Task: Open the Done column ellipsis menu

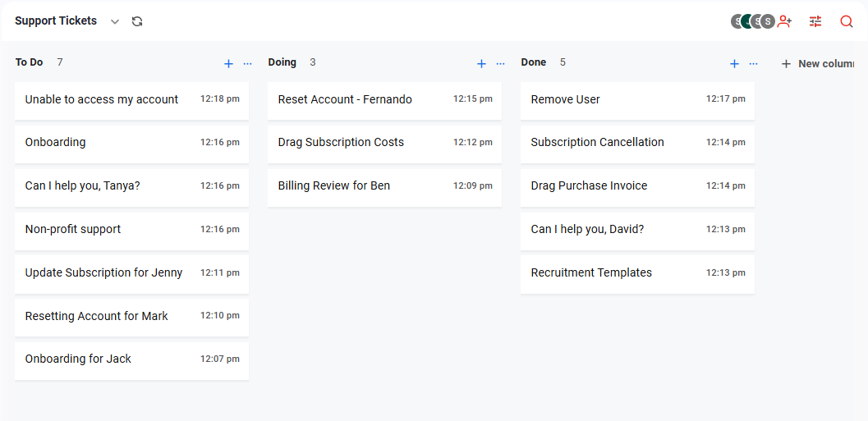Action: 754,63
